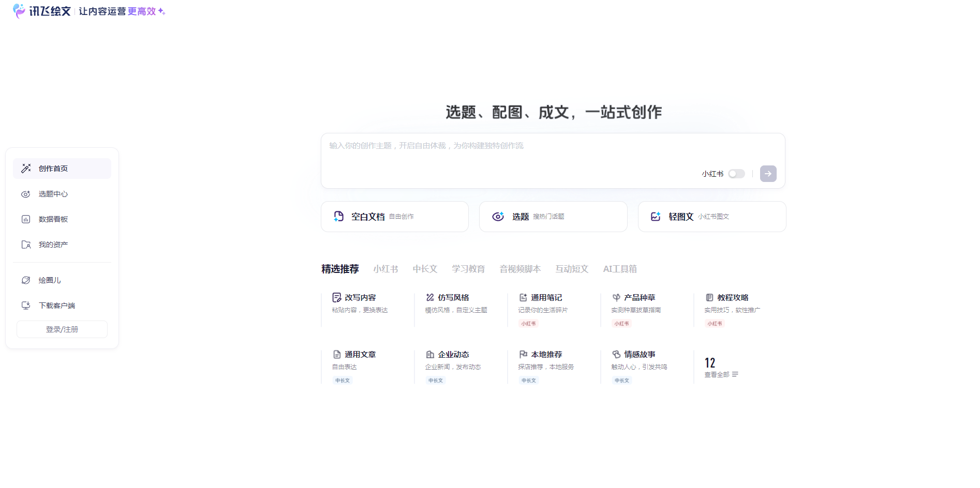Click the 登录/注册 button
Screen dimensions: 980x488
[62, 329]
